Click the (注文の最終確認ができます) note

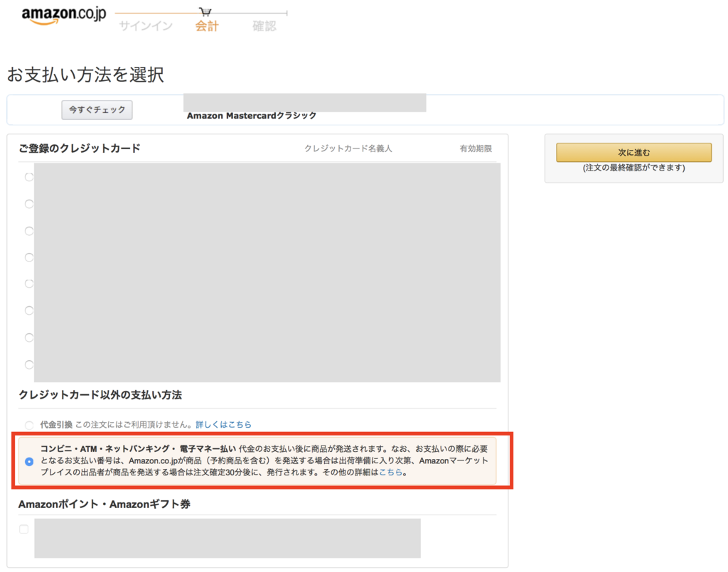pyautogui.click(x=633, y=168)
